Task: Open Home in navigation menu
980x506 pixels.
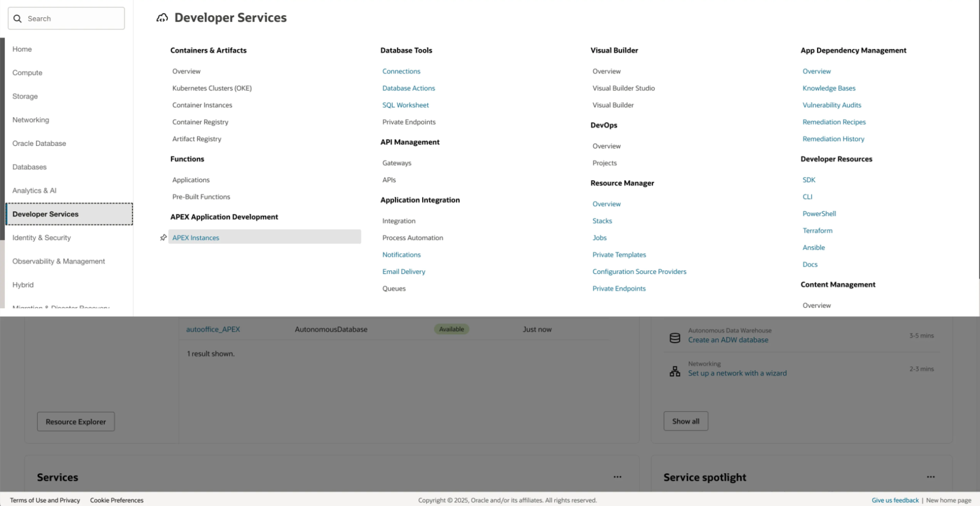Action: point(22,49)
